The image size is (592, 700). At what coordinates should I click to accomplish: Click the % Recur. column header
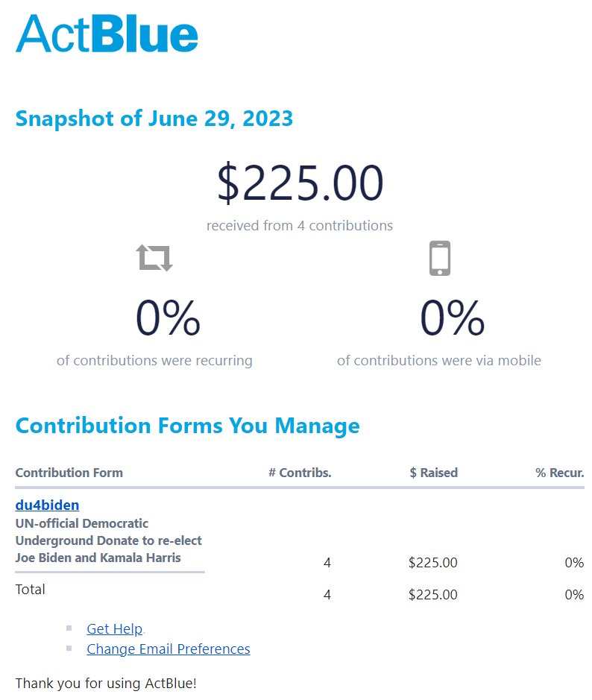[560, 473]
